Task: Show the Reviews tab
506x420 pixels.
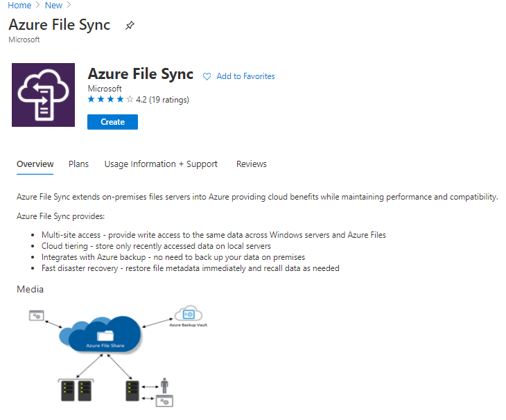Action: (252, 164)
